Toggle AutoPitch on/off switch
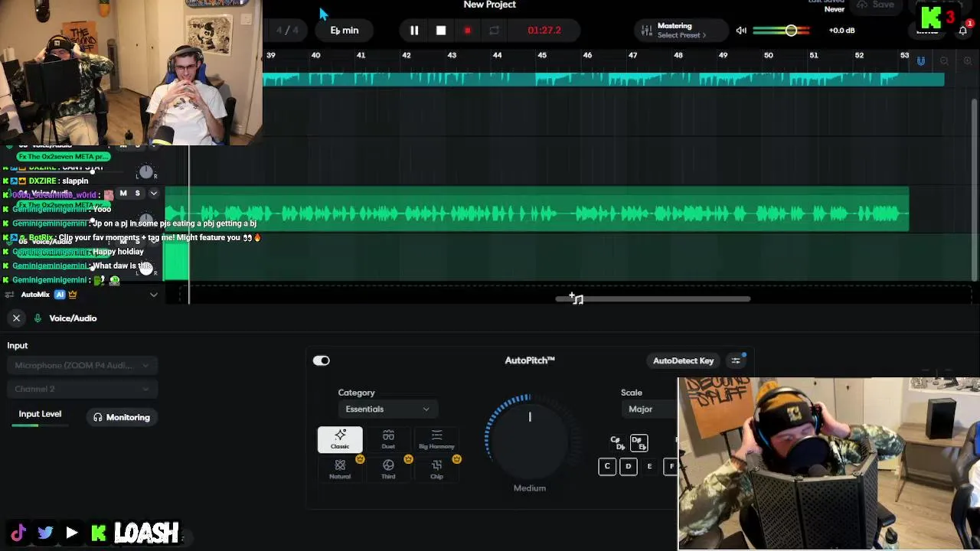Viewport: 980px width, 551px height. point(321,360)
